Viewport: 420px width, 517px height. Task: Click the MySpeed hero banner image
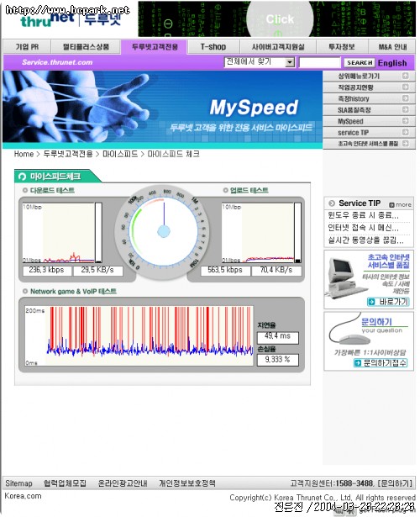pyautogui.click(x=162, y=109)
